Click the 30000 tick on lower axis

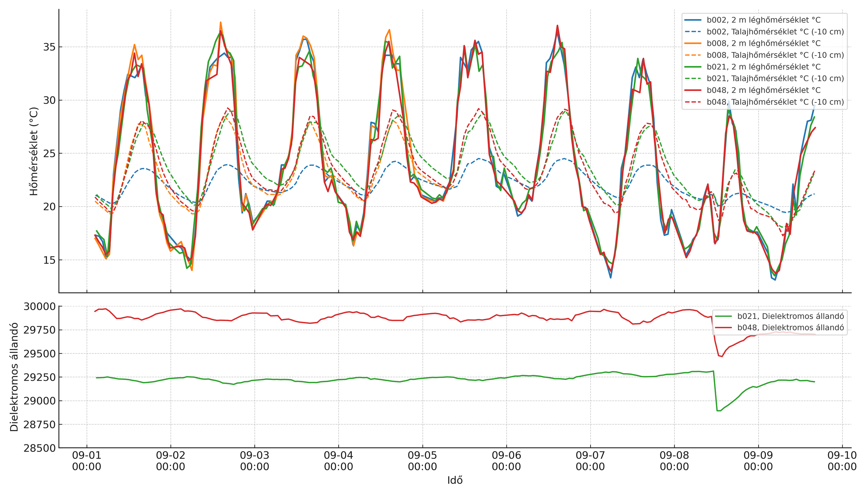coord(39,306)
